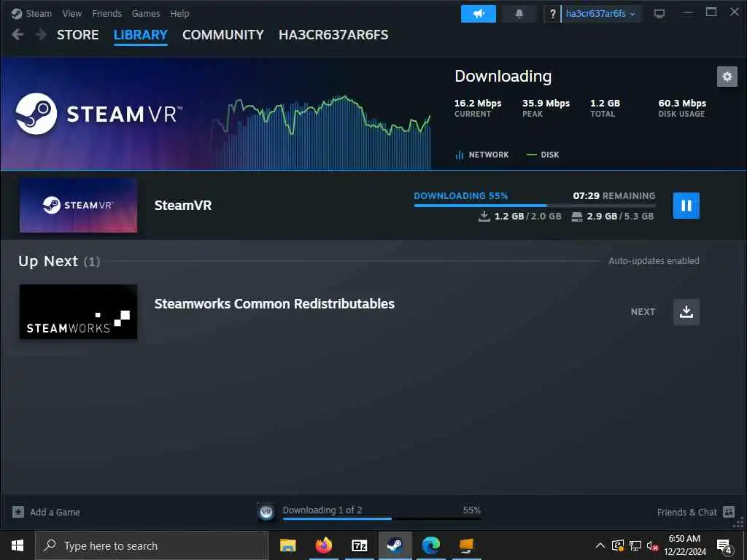Open the Windows Start menu
This screenshot has height=560, width=747.
(18, 545)
